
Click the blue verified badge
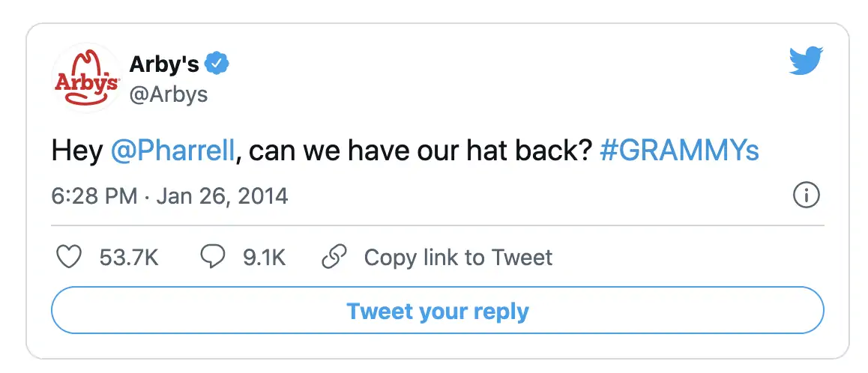pyautogui.click(x=217, y=64)
